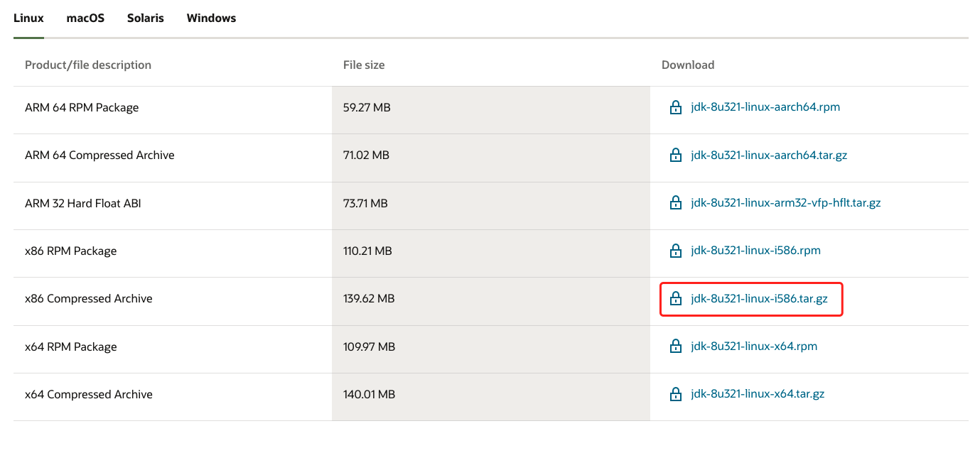Click lock icon beside jdk-8u321-linux-aarch64.tar.gz
The image size is (980, 453).
(x=676, y=155)
